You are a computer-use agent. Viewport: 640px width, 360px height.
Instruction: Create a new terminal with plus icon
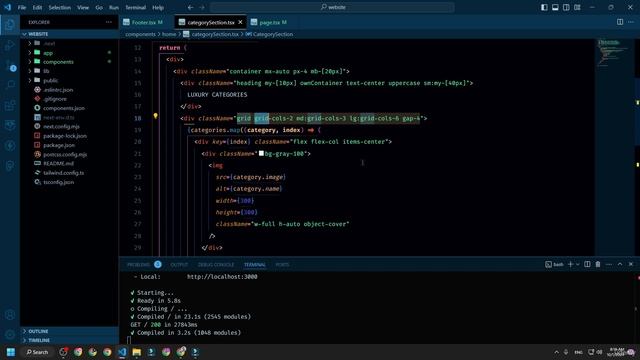pos(571,264)
